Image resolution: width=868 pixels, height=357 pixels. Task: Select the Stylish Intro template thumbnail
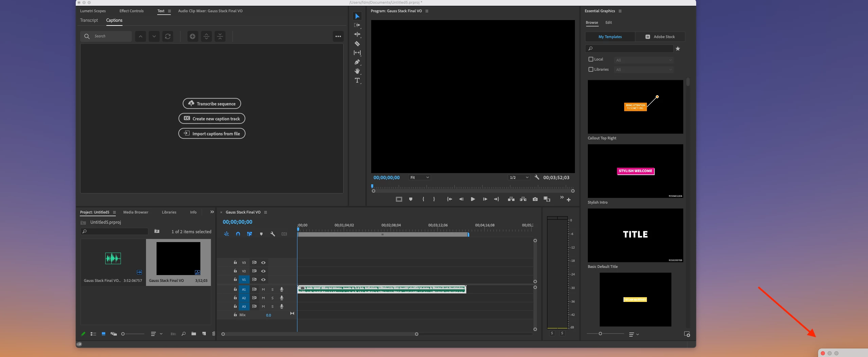click(635, 171)
